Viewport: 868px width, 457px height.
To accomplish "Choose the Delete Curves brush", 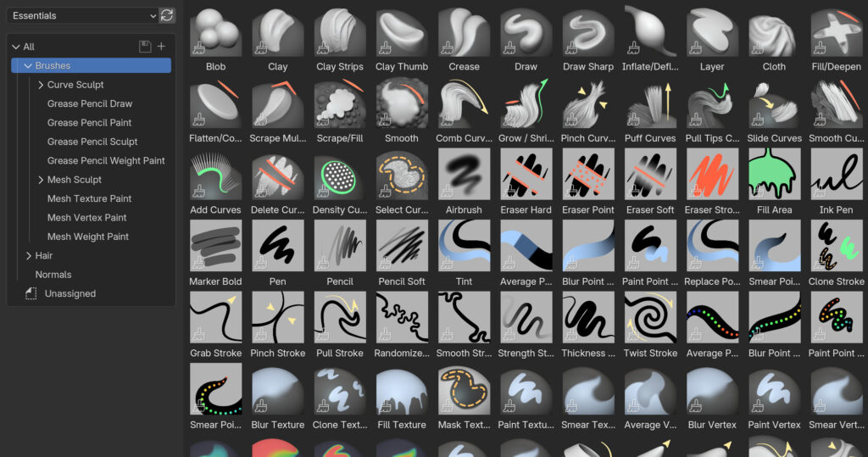I will tap(277, 175).
